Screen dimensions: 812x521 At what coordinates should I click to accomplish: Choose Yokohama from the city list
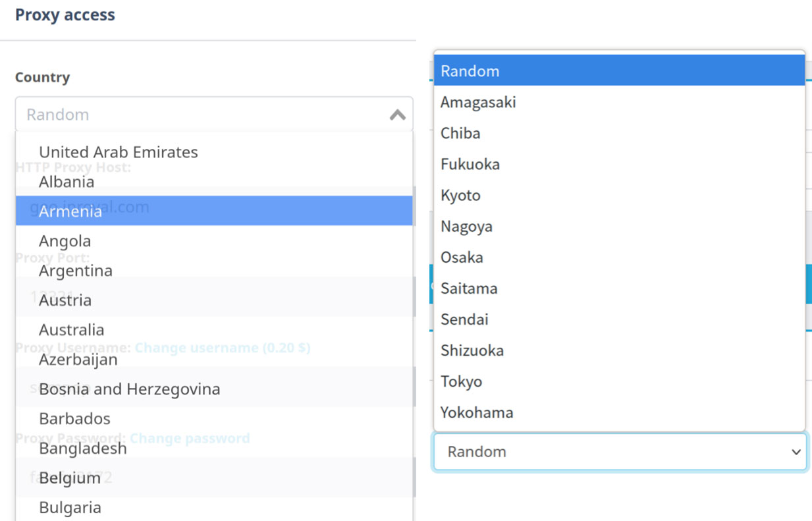[x=477, y=413]
